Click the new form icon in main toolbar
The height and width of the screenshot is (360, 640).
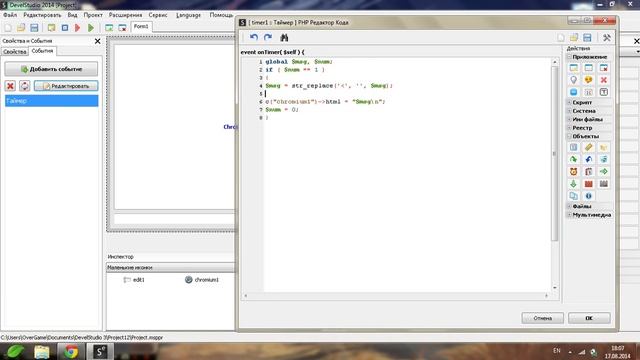click(109, 28)
